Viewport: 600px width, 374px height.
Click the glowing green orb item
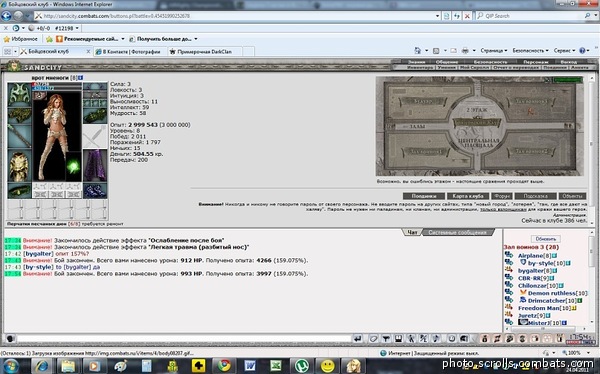73,167
